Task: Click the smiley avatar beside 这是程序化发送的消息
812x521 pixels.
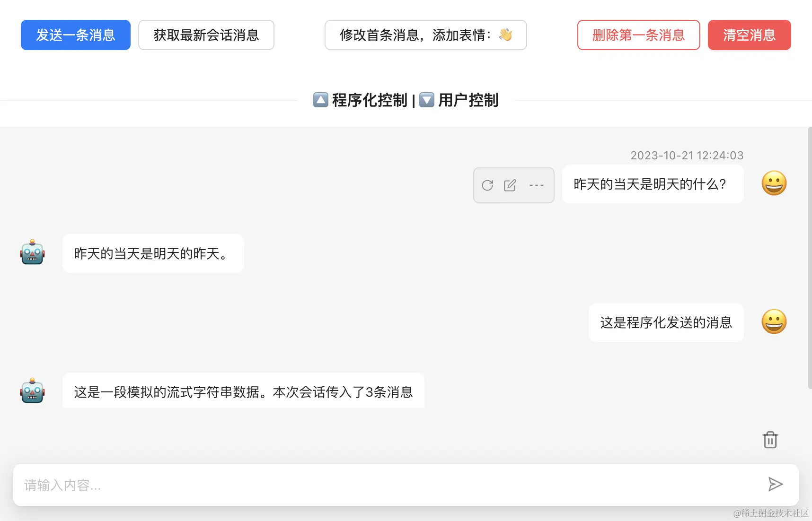Action: tap(774, 322)
